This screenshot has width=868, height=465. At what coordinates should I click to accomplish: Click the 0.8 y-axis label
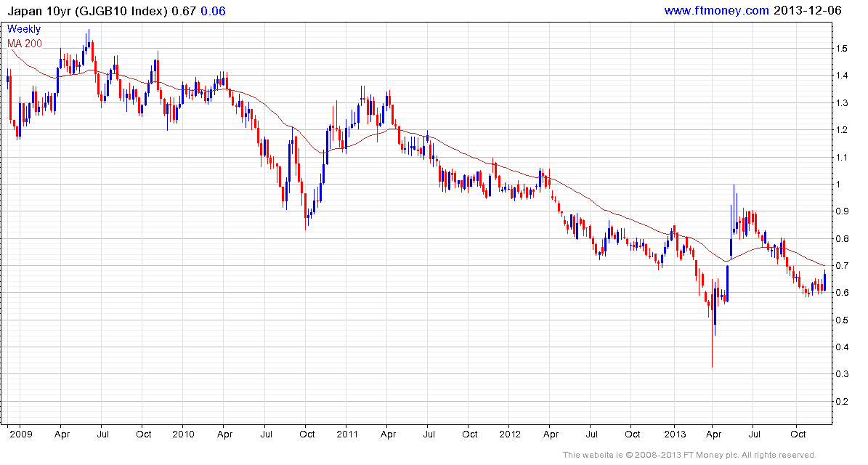841,239
